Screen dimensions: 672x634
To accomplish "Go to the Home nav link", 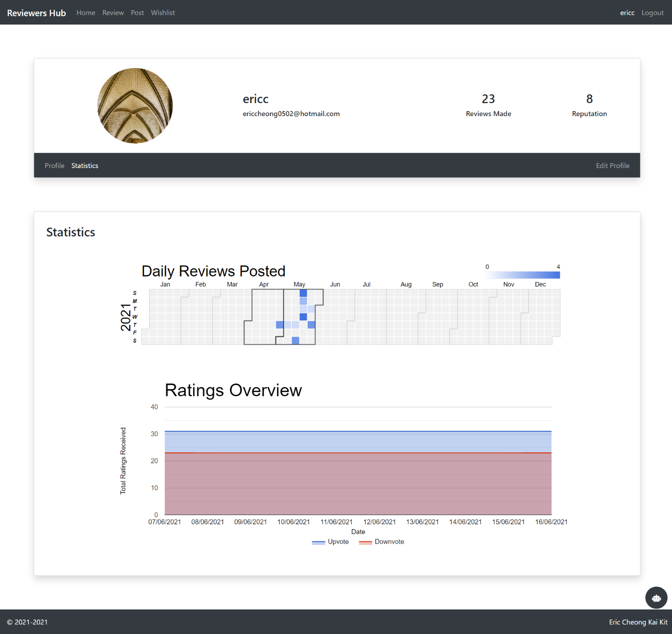I will click(86, 13).
